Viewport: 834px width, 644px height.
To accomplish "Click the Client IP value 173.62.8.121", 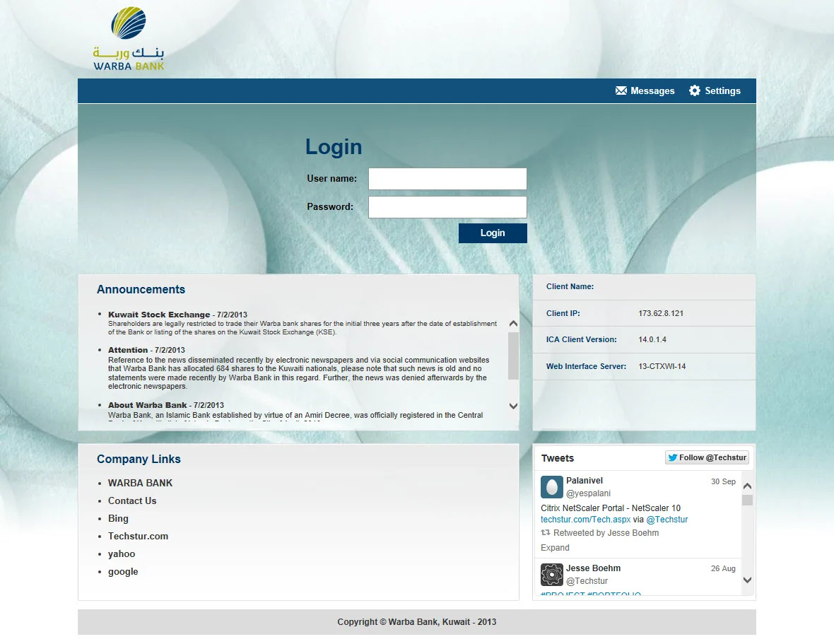I will 661,313.
